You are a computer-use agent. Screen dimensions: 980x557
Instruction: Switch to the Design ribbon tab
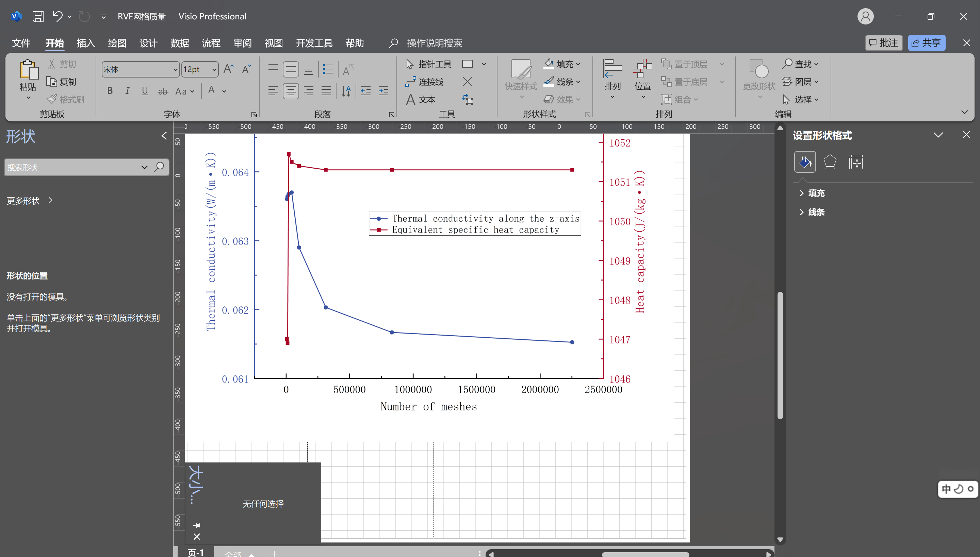click(148, 43)
